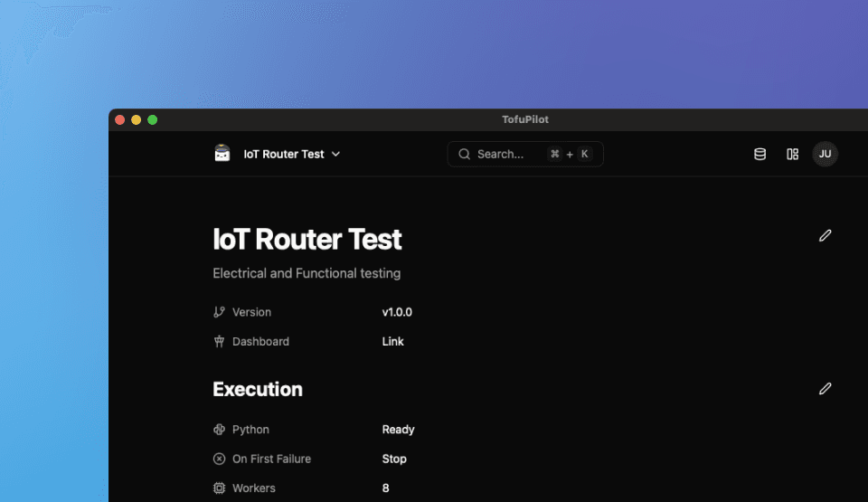Open the JU user avatar menu
This screenshot has height=502, width=868.
[x=825, y=155]
